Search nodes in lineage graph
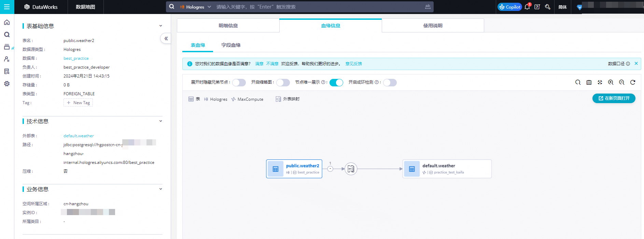 pos(578,82)
